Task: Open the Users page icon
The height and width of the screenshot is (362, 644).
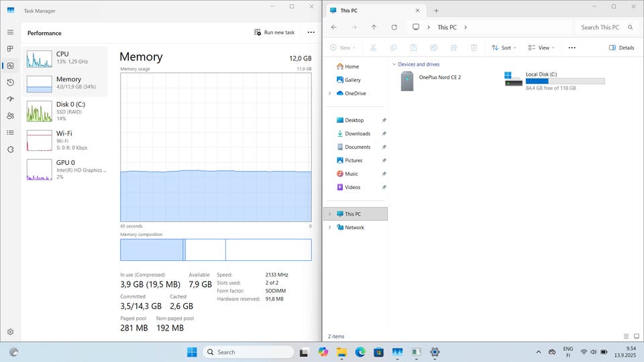Action: coord(10,116)
